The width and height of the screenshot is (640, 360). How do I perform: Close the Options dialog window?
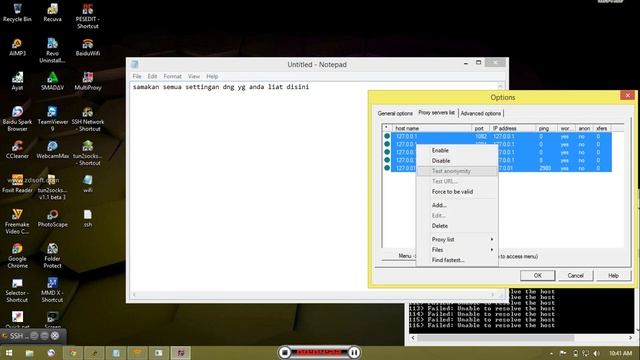627,95
